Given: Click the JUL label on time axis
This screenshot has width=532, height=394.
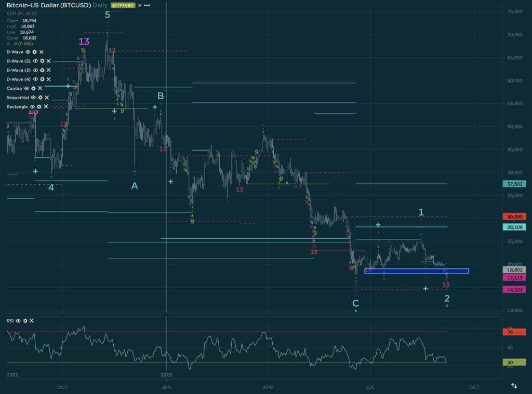Looking at the screenshot, I should point(370,387).
